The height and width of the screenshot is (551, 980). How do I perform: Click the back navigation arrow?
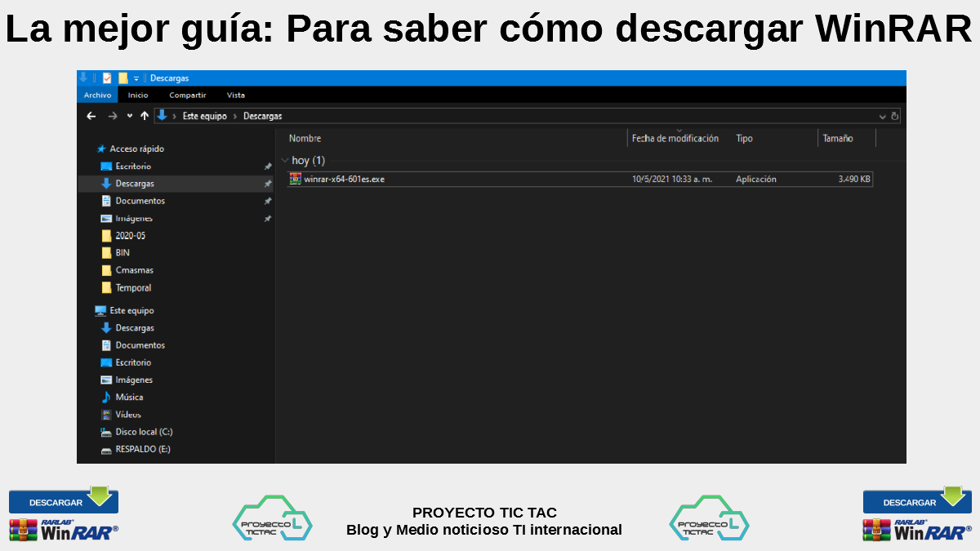91,116
